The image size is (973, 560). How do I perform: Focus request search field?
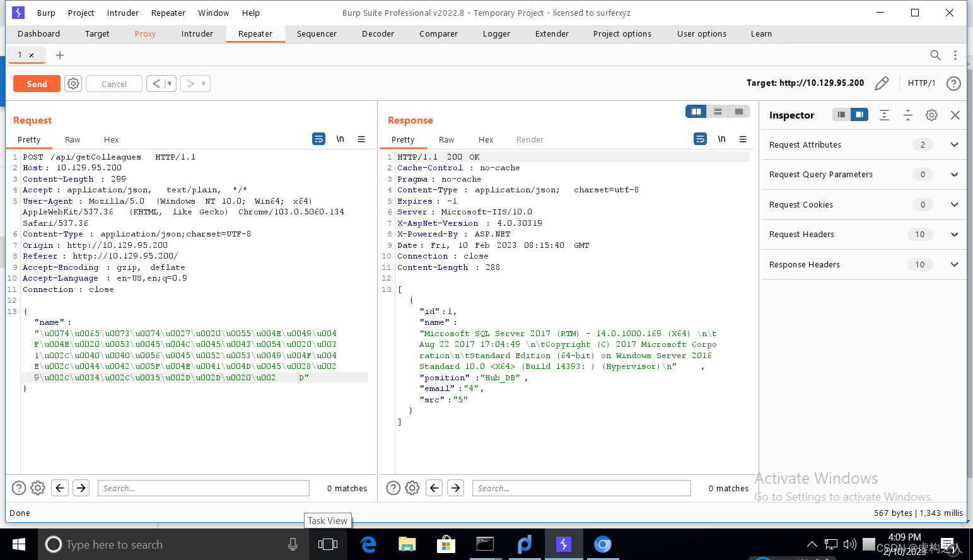point(203,488)
